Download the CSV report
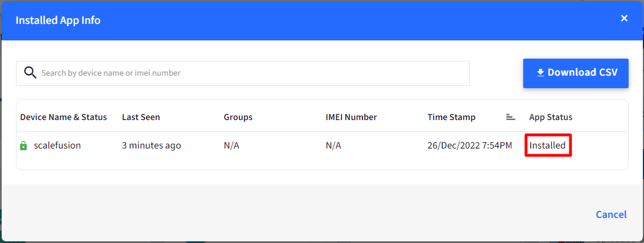 (576, 73)
